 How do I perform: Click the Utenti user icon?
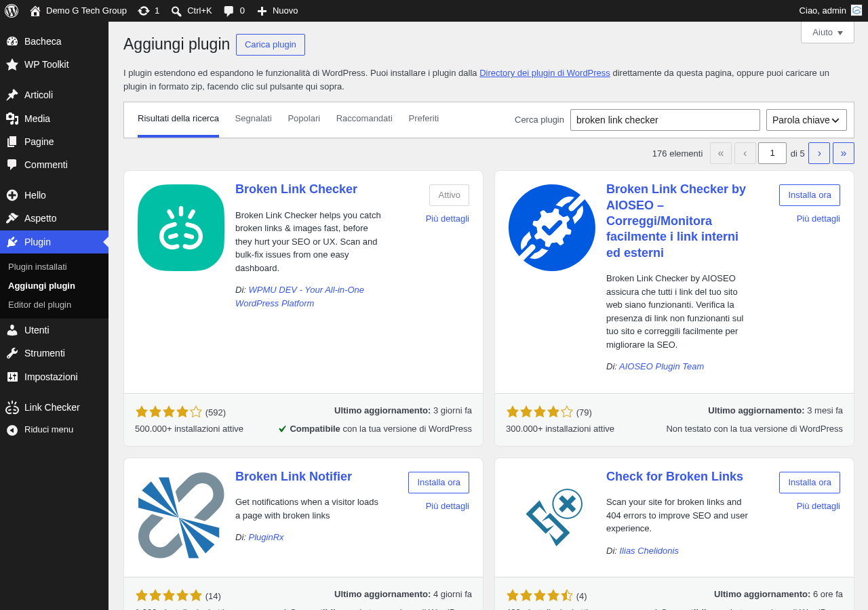12,330
